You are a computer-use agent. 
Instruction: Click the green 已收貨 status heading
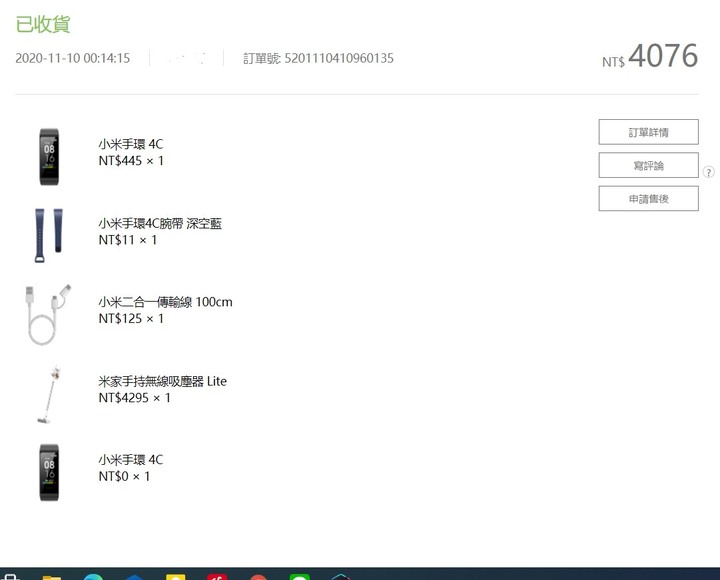[43, 24]
